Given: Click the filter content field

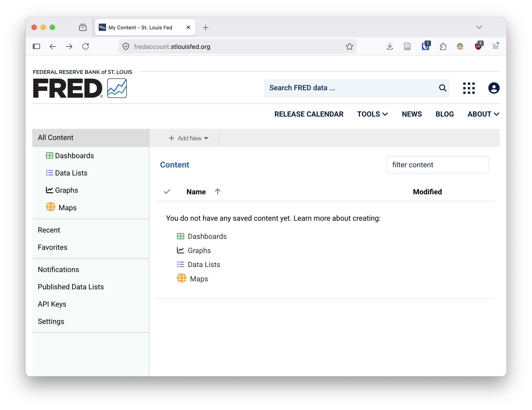Looking at the screenshot, I should tap(438, 165).
